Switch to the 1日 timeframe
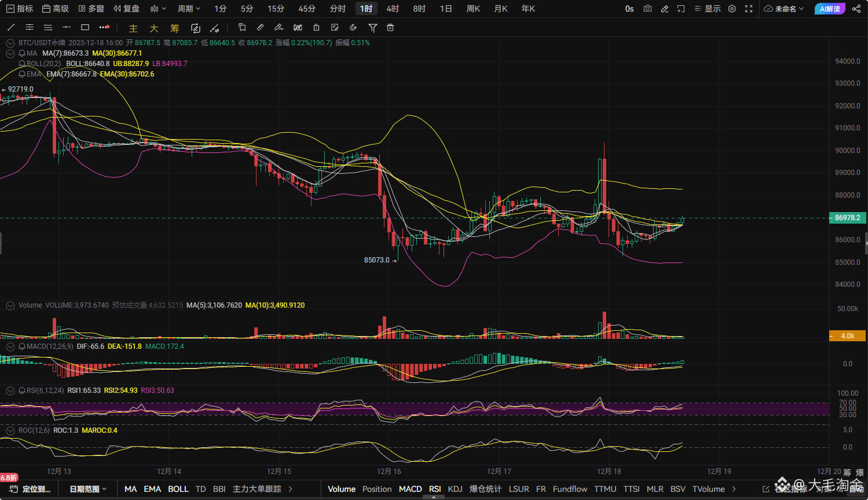The width and height of the screenshot is (868, 500). click(x=446, y=9)
